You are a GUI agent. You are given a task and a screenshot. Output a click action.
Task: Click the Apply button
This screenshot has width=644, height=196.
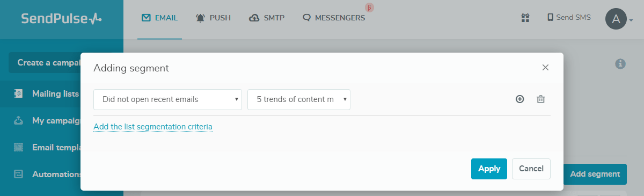489,169
